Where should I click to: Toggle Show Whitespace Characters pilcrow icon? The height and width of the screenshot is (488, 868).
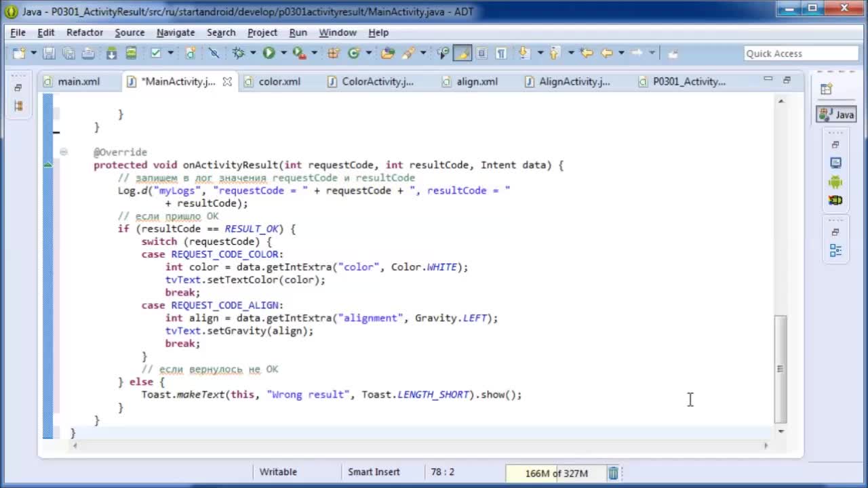(x=501, y=53)
